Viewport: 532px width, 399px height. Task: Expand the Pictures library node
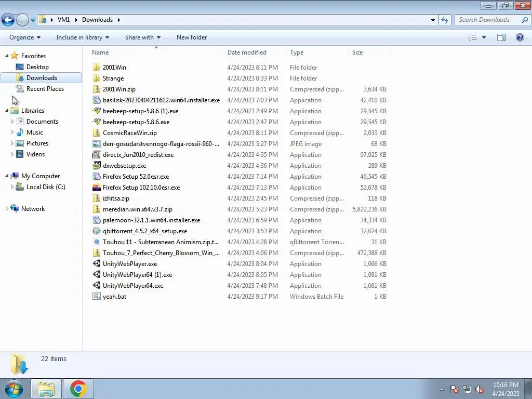pyautogui.click(x=12, y=143)
